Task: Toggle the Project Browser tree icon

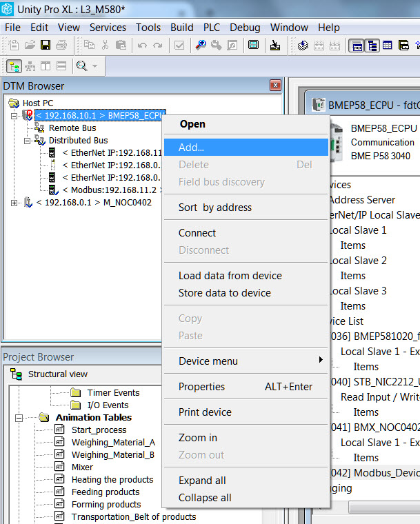Action: [372, 46]
